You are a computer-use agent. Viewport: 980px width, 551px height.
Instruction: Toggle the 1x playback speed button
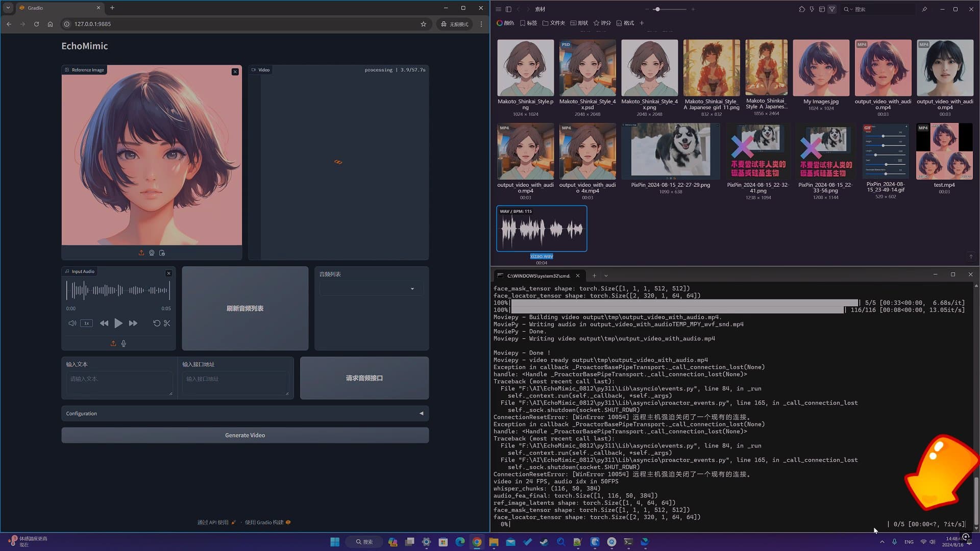(87, 323)
